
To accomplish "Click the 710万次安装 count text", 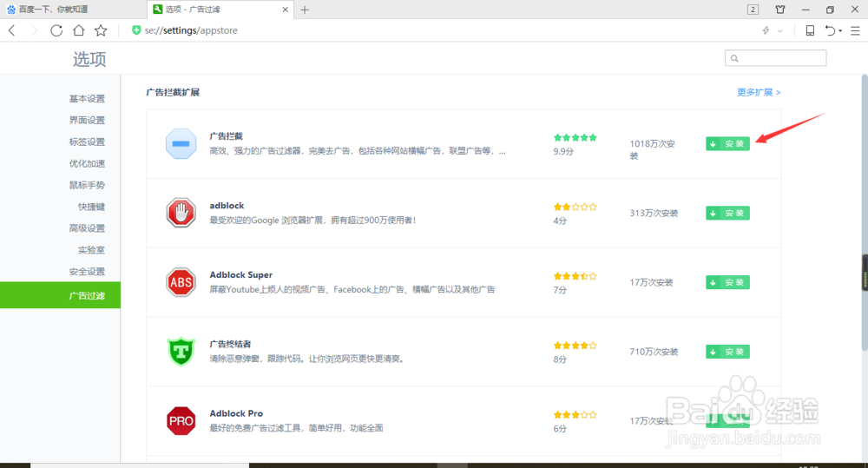I will pyautogui.click(x=654, y=352).
